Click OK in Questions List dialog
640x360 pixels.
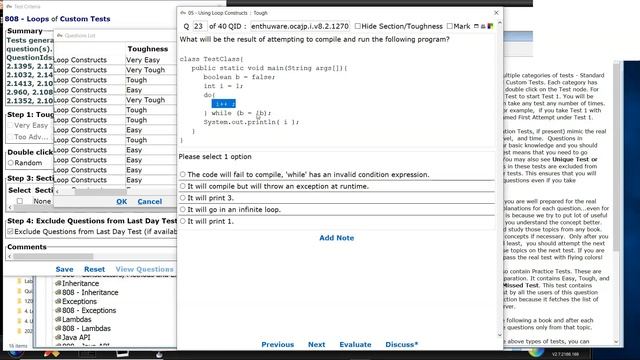coord(122,202)
